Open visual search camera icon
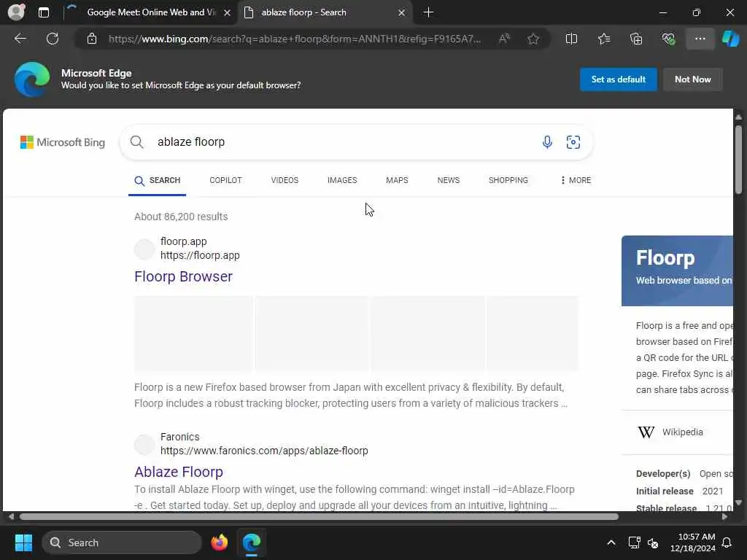The width and height of the screenshot is (747, 560). click(x=573, y=142)
